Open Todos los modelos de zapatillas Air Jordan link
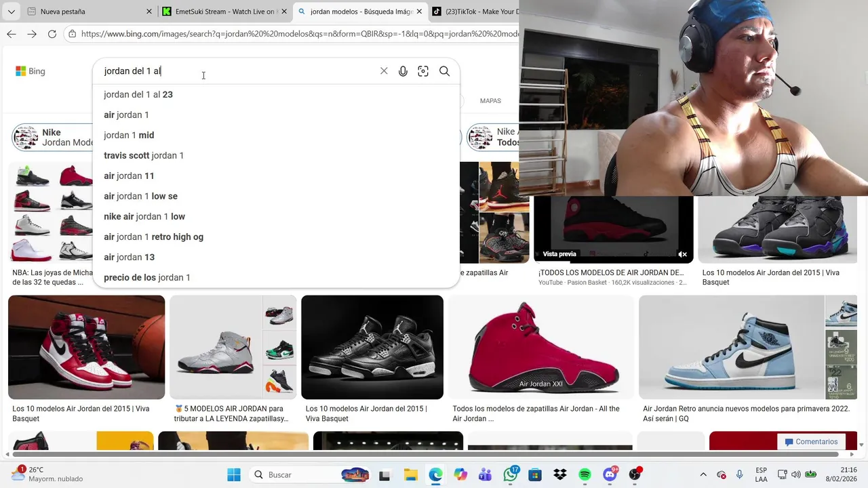 [x=536, y=413]
